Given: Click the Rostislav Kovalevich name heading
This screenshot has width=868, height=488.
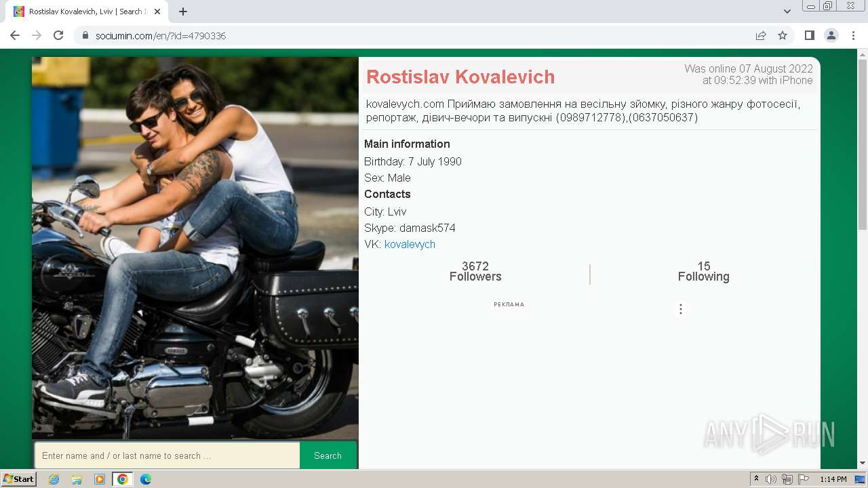Looking at the screenshot, I should pyautogui.click(x=460, y=77).
